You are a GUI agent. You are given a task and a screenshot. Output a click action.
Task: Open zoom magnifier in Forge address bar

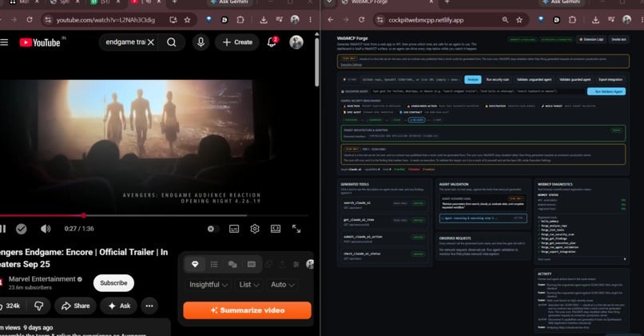(505, 20)
